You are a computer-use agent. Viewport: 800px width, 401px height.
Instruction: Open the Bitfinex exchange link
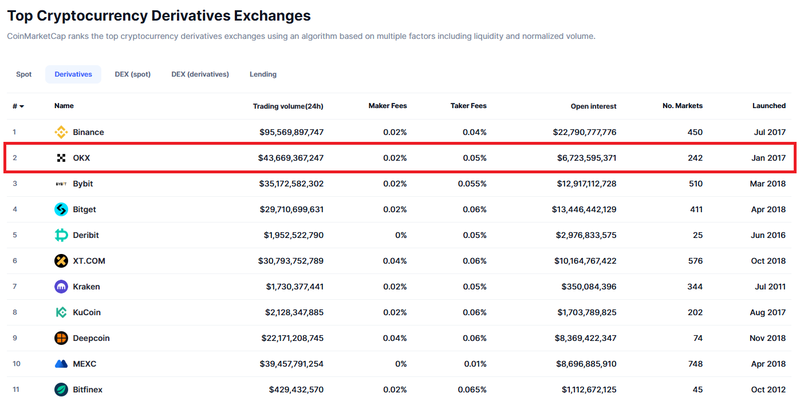87,389
